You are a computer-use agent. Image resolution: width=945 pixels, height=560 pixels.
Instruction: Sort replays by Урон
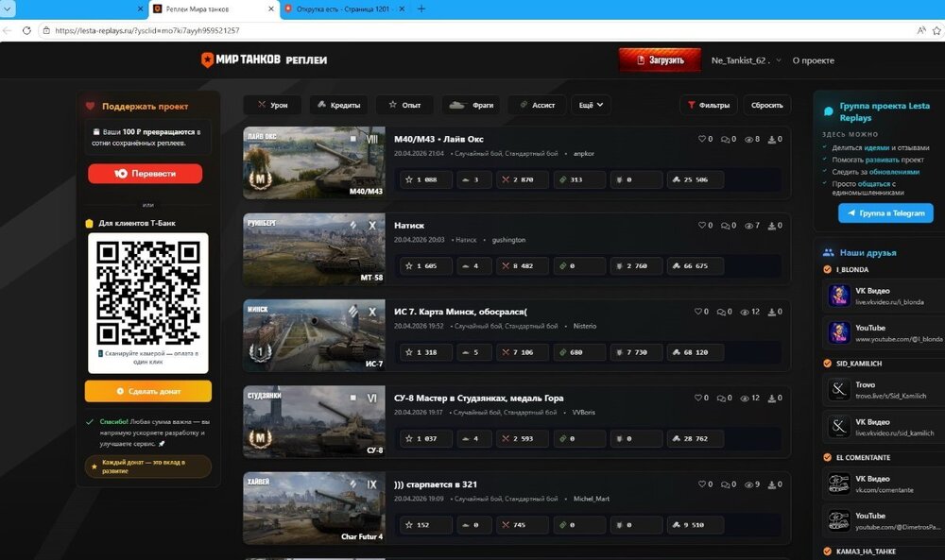273,105
